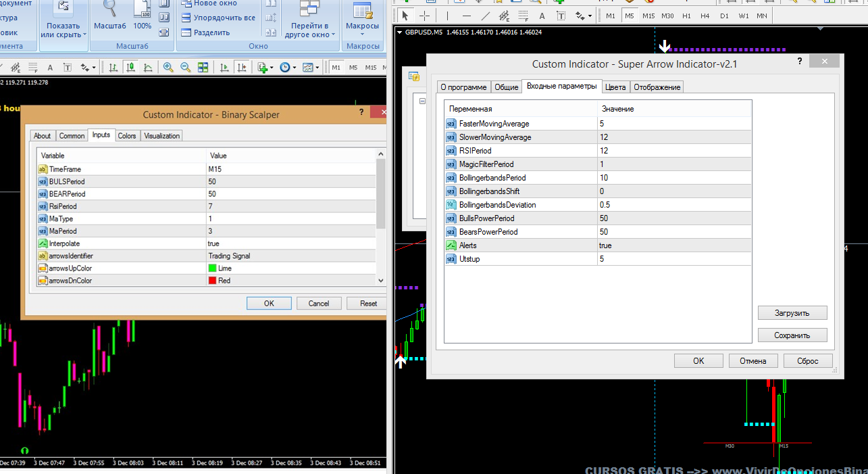Open Colors tab in Binary Scalper dialog
The image size is (868, 474).
coord(127,136)
